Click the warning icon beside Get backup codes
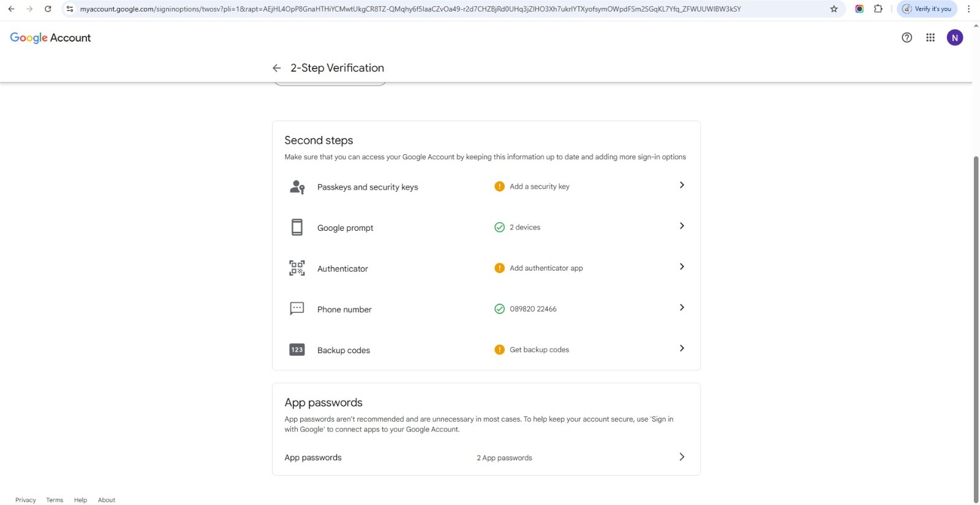 (500, 350)
